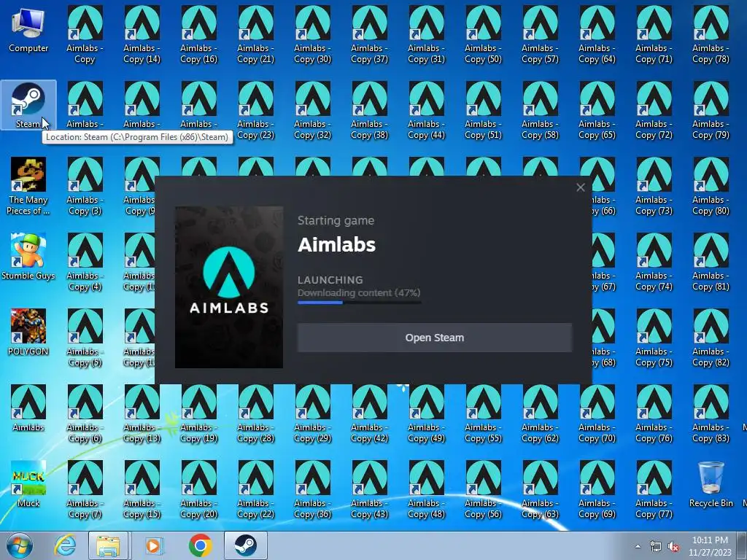Viewport: 747px width, 560px height.
Task: Show hidden system tray icons
Action: click(x=638, y=546)
